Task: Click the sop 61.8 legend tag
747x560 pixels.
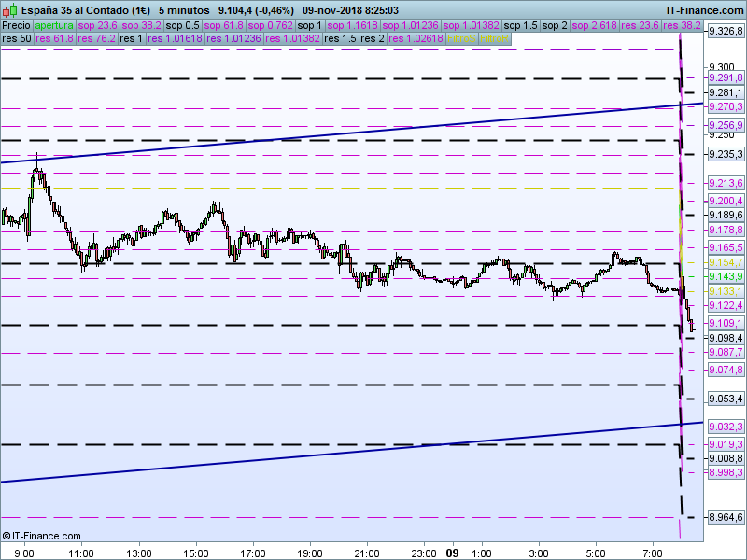Action: pos(224,26)
